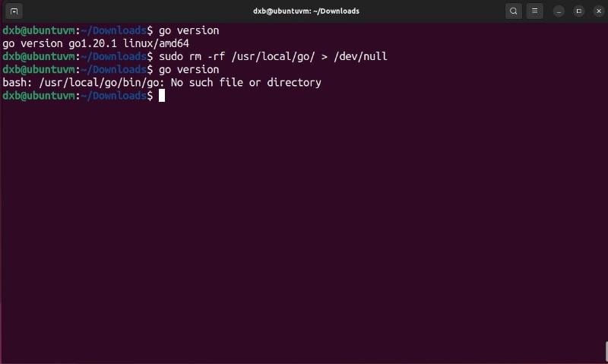This screenshot has height=364, width=608.
Task: Click the /usr/local/go/ path in rm command
Action: click(273, 56)
